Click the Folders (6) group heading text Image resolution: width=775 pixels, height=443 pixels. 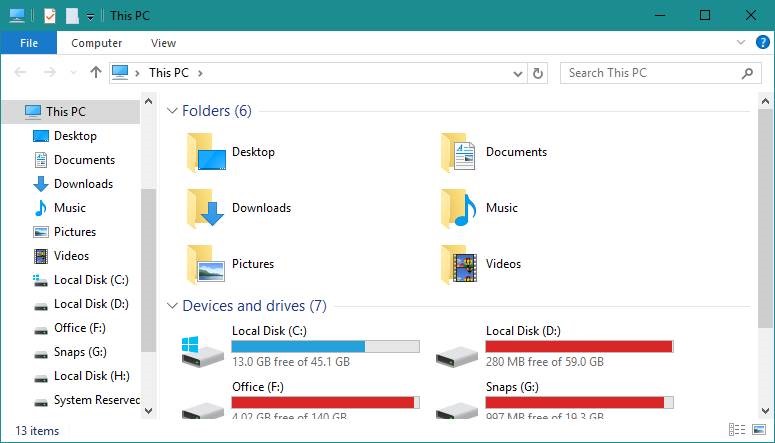tap(217, 111)
